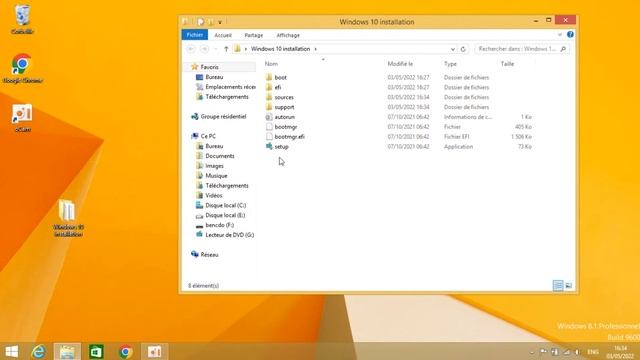Open the Fichier ribbon tab
This screenshot has width=640, height=360.
pos(195,35)
